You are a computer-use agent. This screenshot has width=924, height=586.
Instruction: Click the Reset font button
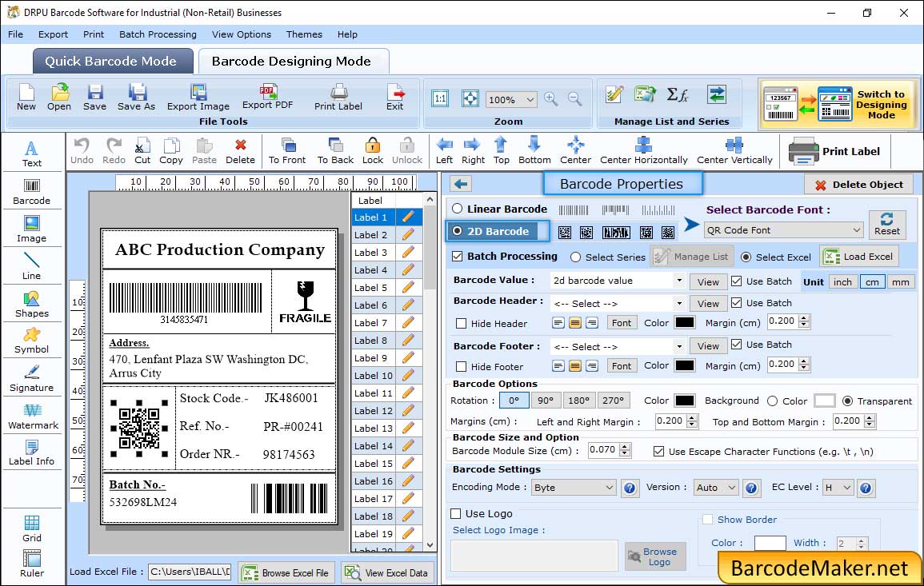coord(887,225)
